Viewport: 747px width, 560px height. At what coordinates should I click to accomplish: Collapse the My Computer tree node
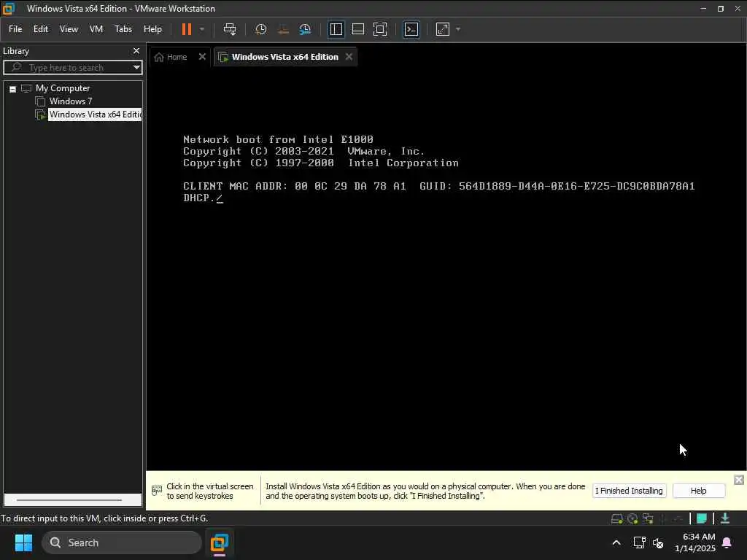click(x=13, y=89)
